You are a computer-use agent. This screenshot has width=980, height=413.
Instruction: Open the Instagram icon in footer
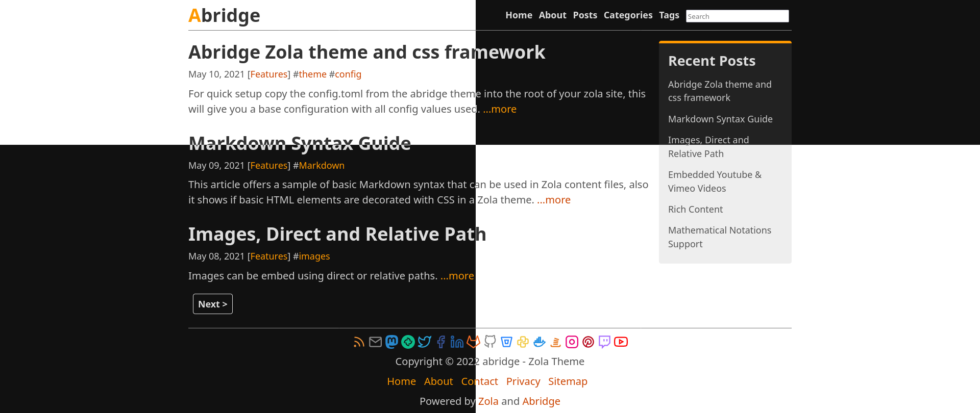(572, 342)
